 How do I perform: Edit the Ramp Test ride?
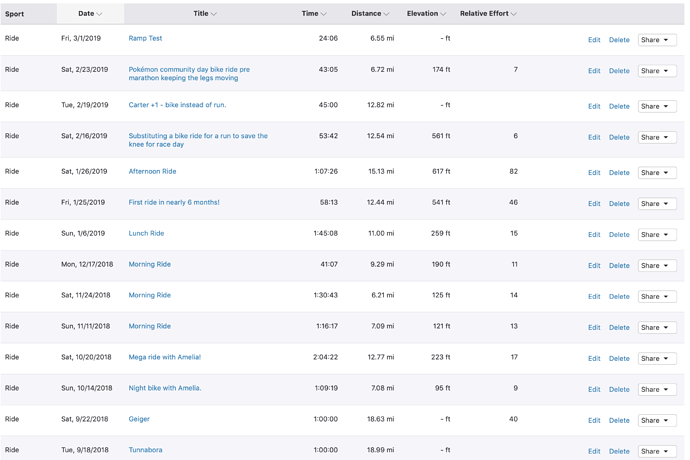pos(594,40)
